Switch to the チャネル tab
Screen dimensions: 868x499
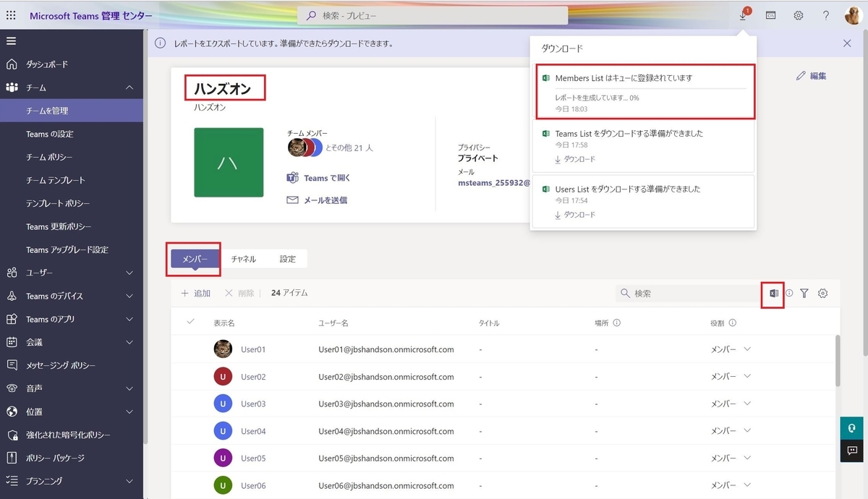click(244, 259)
